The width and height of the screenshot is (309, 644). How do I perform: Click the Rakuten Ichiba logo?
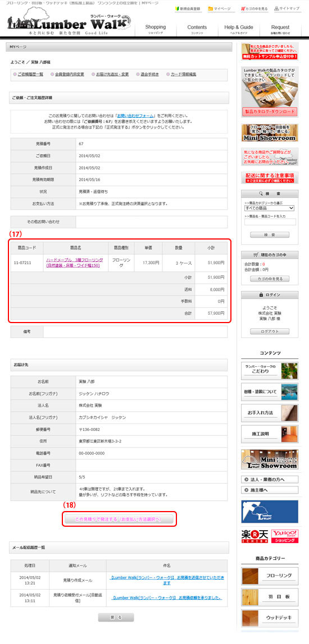tap(255, 536)
